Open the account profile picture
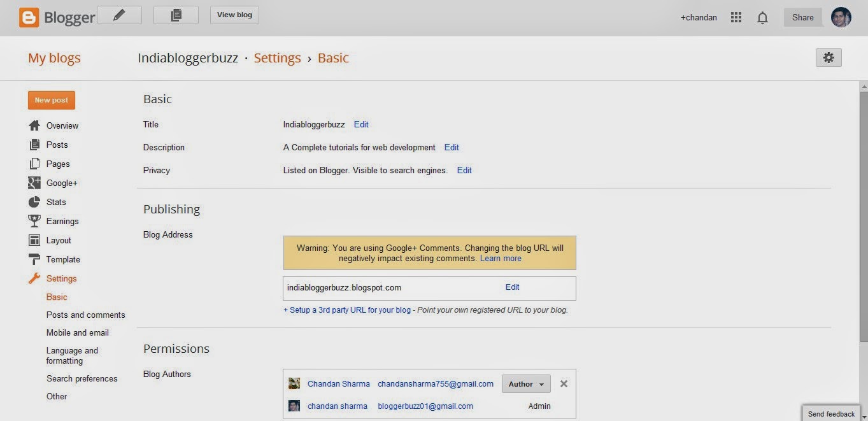The width and height of the screenshot is (868, 421). [x=841, y=17]
